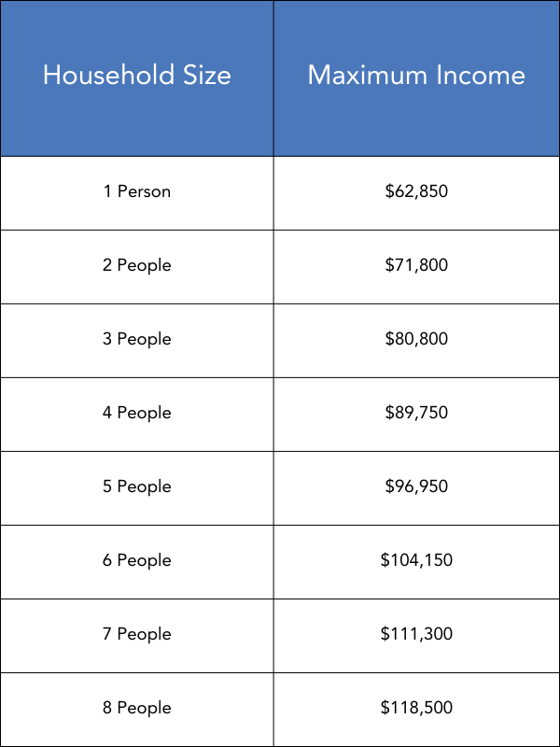Select the 7 People row label
The image size is (560, 747).
[x=136, y=635]
